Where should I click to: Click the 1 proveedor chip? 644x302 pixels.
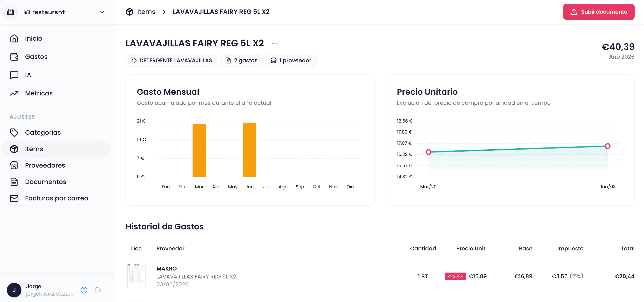[290, 60]
